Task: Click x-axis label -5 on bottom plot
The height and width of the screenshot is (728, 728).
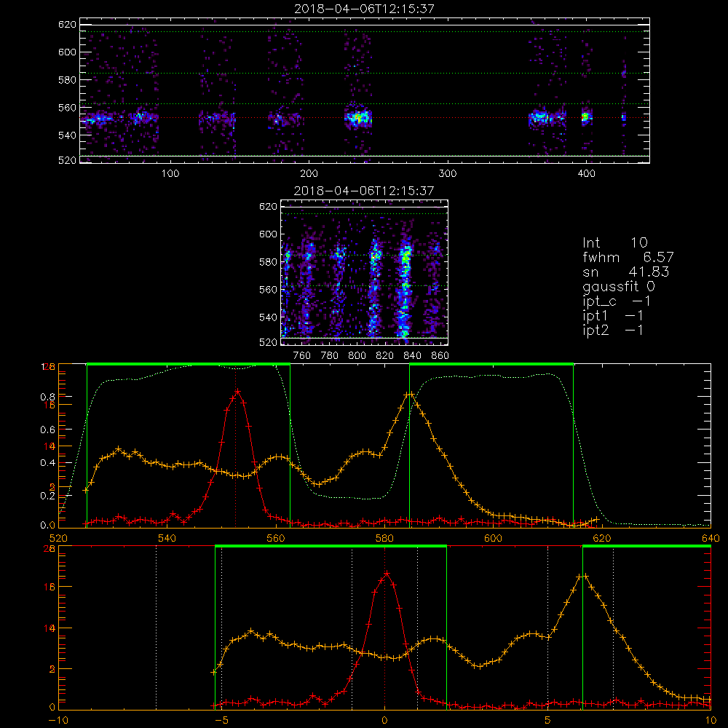Action: pos(221,720)
